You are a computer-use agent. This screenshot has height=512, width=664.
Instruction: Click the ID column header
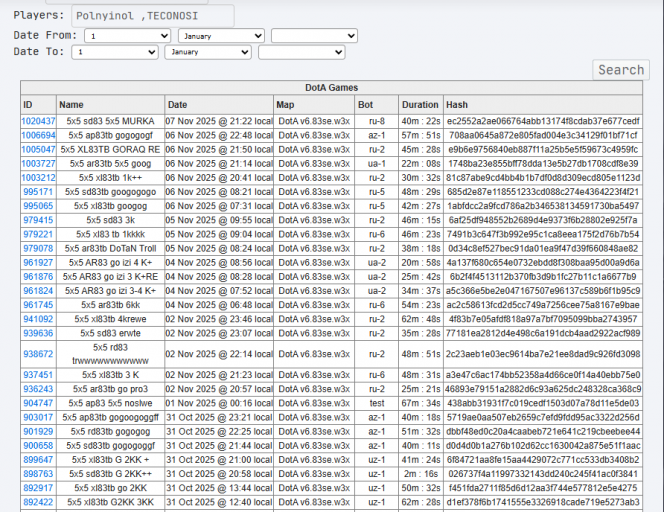pos(39,105)
